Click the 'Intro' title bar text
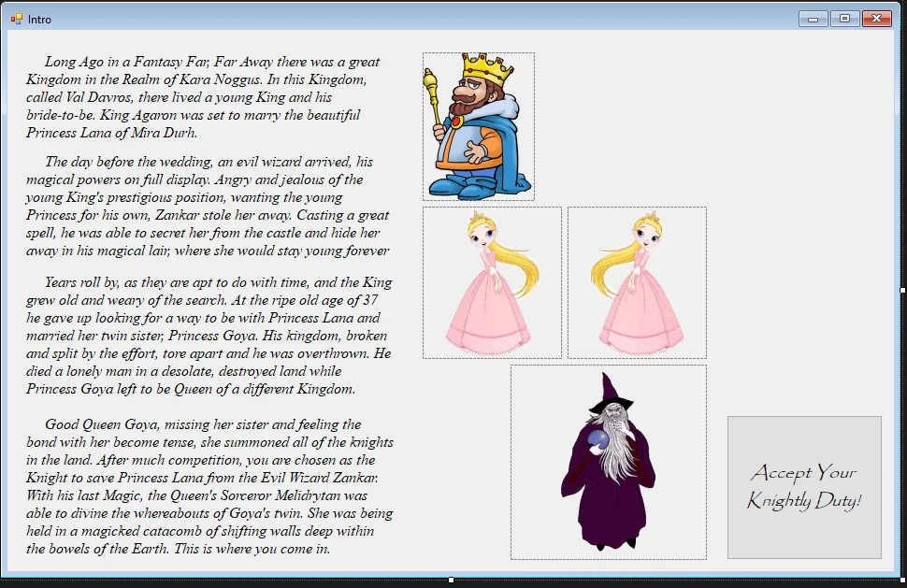This screenshot has height=588, width=907. coord(39,19)
